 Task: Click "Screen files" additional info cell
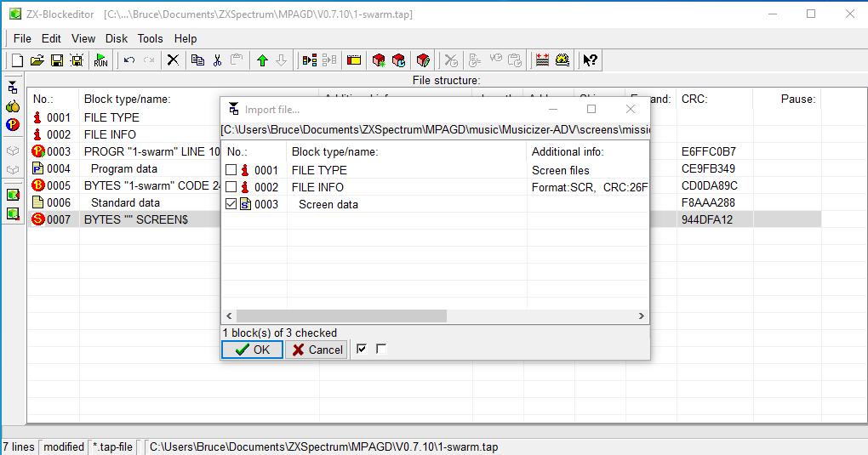click(560, 170)
